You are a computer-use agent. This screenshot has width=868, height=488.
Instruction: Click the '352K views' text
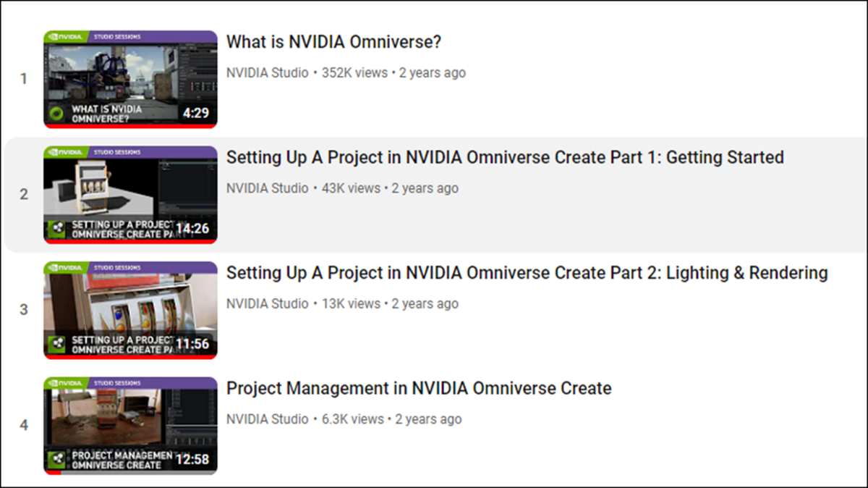354,72
